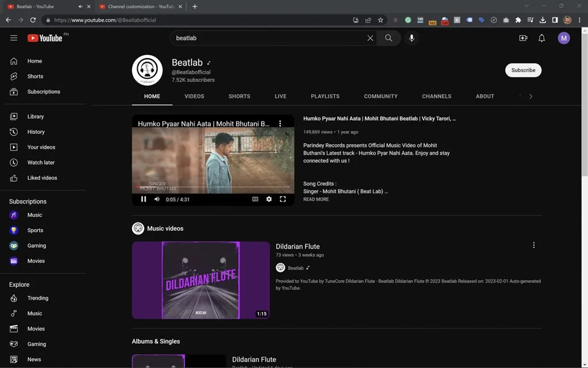Expand more channel tabs with the chevron

coord(531,96)
